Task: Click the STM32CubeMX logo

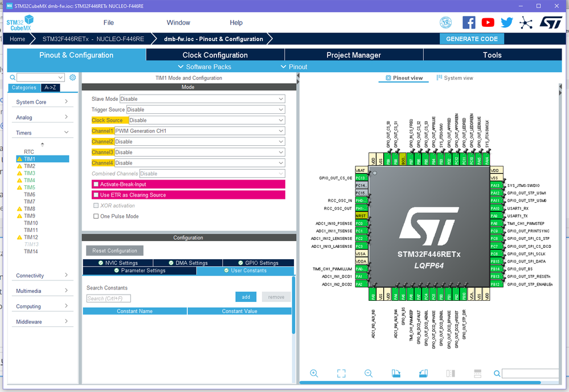Action: 20,23
